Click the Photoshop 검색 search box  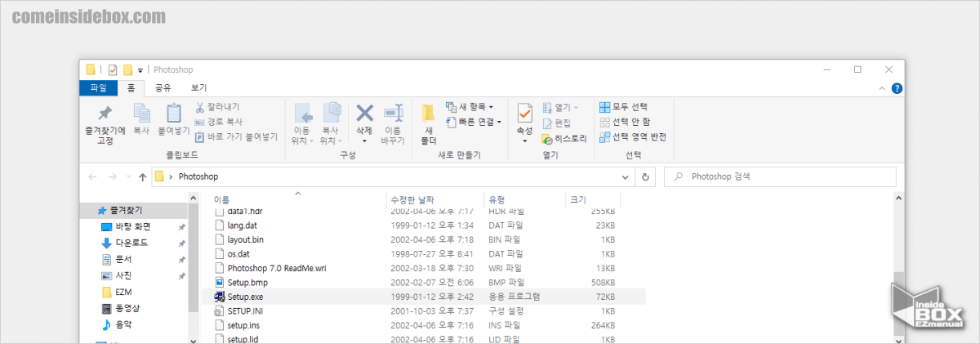pos(780,176)
